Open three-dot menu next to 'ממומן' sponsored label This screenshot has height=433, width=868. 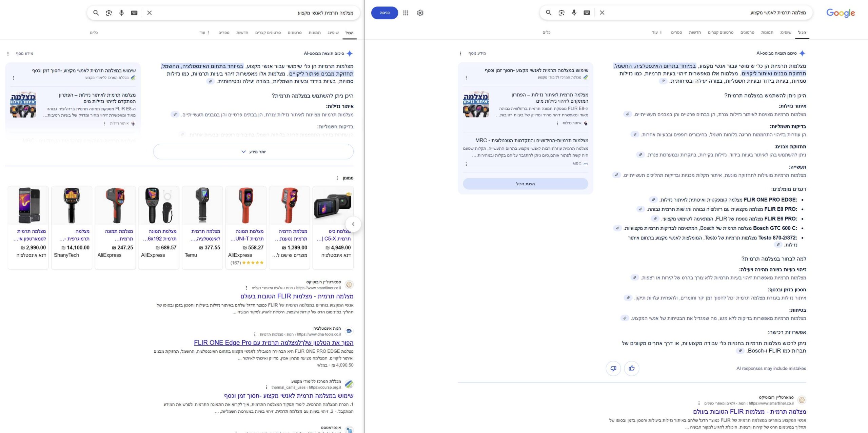coord(337,178)
